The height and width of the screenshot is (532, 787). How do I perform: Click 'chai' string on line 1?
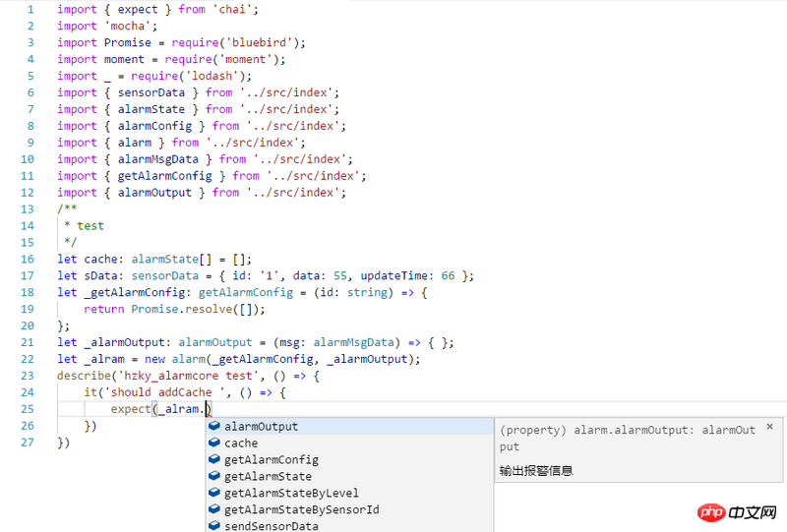(x=235, y=9)
